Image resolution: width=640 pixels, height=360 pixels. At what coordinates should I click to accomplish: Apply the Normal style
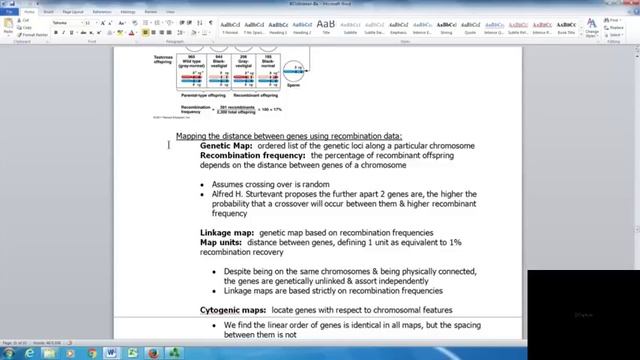click(x=230, y=27)
